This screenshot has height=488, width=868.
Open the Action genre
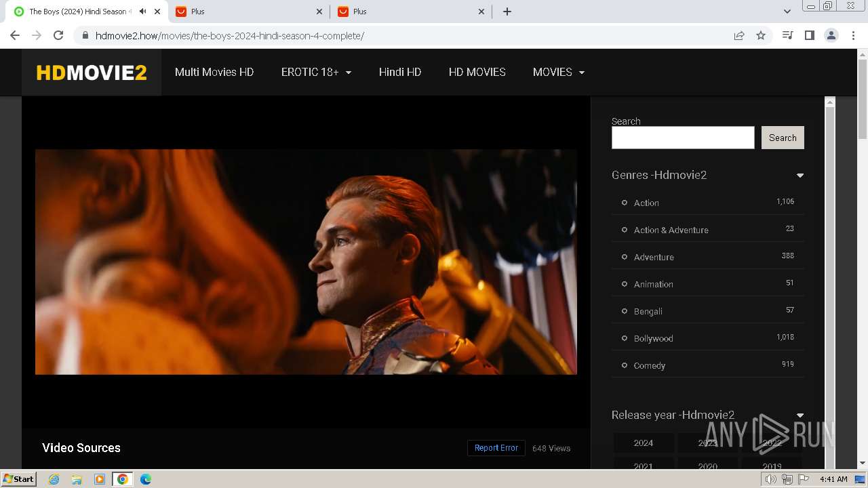coord(646,203)
